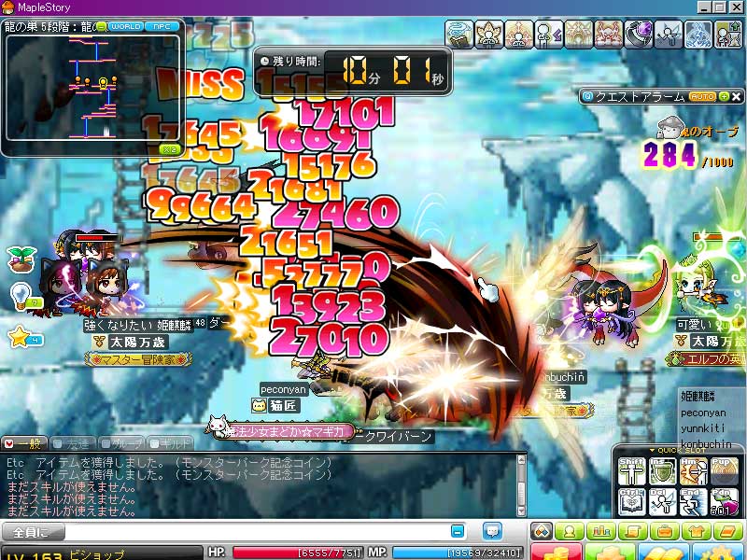Collapse the QUICK SLOT panel arrow

[x=652, y=451]
